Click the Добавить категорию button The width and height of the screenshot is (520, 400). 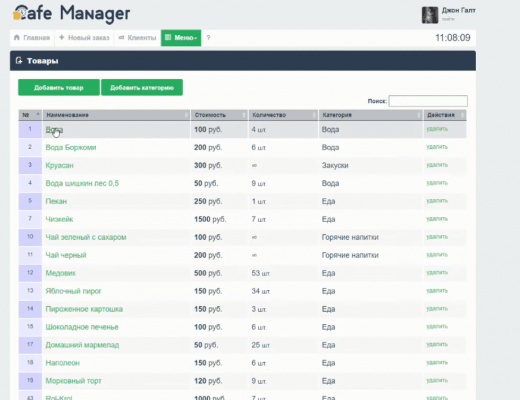click(x=142, y=87)
